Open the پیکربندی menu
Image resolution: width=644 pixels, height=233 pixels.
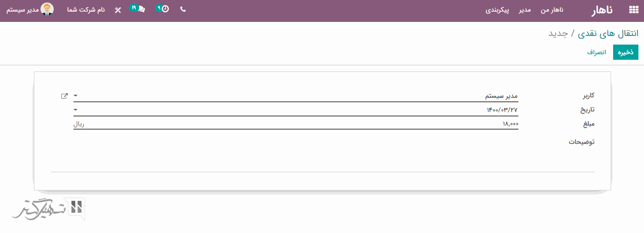tap(498, 10)
